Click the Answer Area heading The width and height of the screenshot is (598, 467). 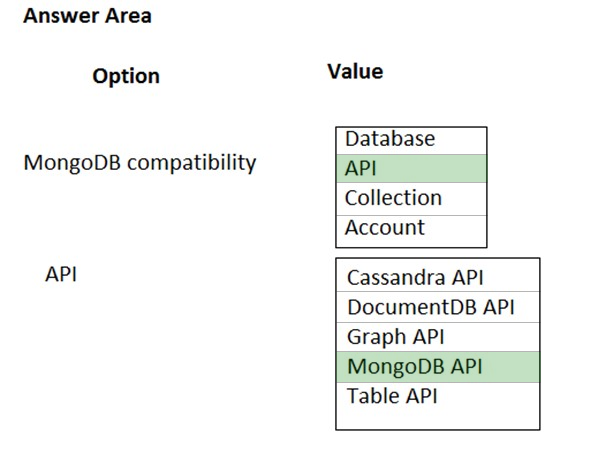pyautogui.click(x=87, y=16)
